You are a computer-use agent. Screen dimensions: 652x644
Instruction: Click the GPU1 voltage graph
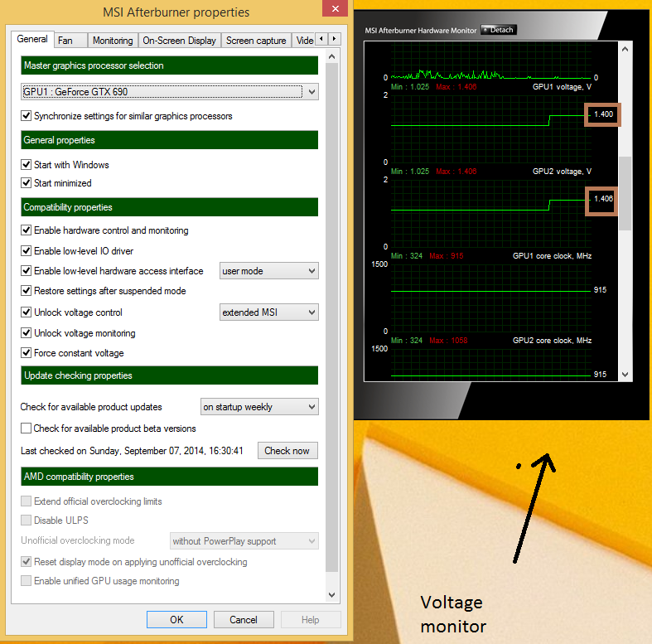click(x=490, y=129)
